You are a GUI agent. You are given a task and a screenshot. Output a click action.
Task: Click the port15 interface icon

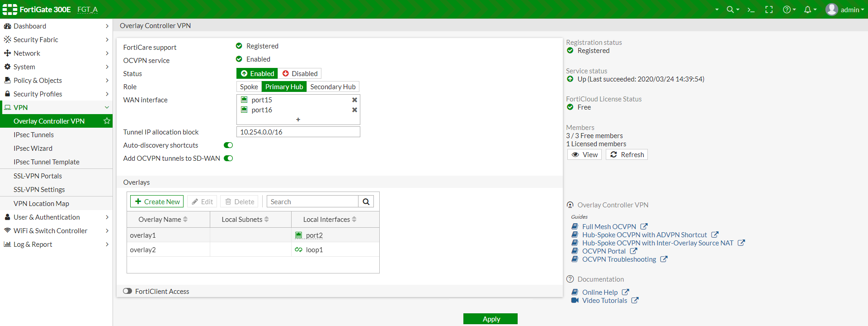(244, 100)
